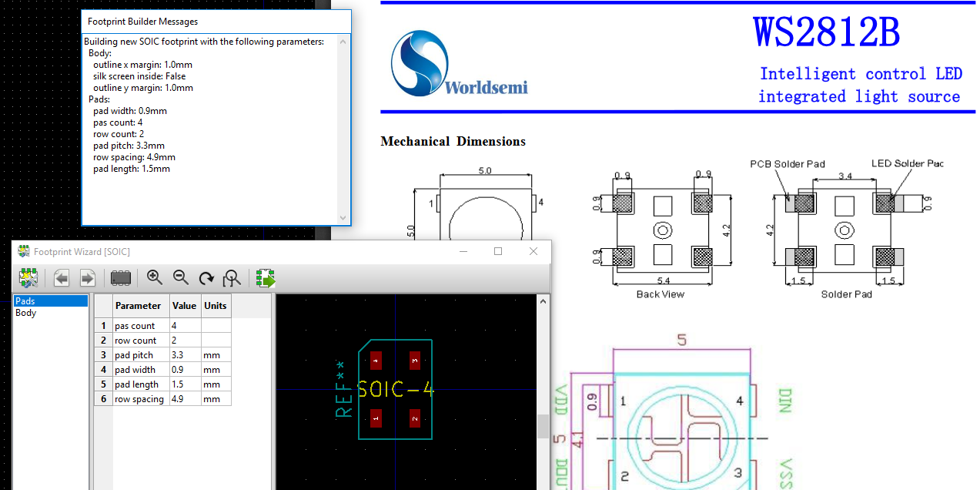Click the 'PCB Solder Pad' annotation
This screenshot has width=980, height=490.
tap(788, 163)
